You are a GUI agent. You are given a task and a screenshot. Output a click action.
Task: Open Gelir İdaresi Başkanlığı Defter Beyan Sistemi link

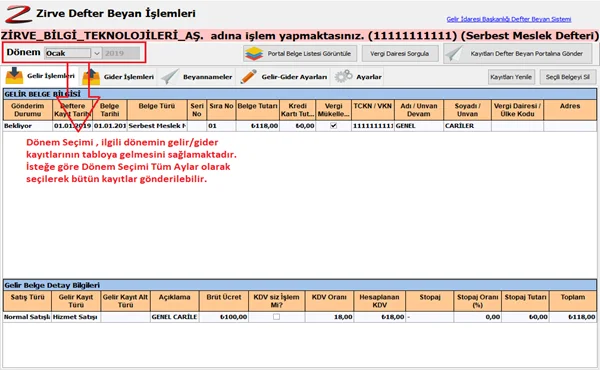coord(509,19)
